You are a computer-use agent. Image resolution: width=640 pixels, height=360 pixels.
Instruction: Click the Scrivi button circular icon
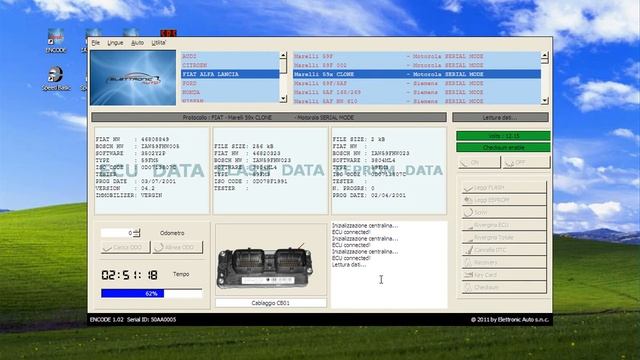pyautogui.click(x=468, y=212)
